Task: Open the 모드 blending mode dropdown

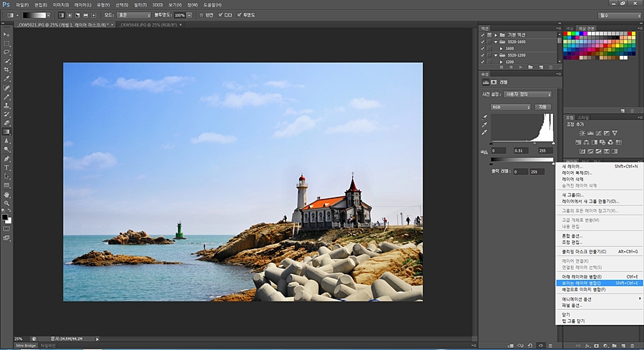Action: pyautogui.click(x=135, y=14)
